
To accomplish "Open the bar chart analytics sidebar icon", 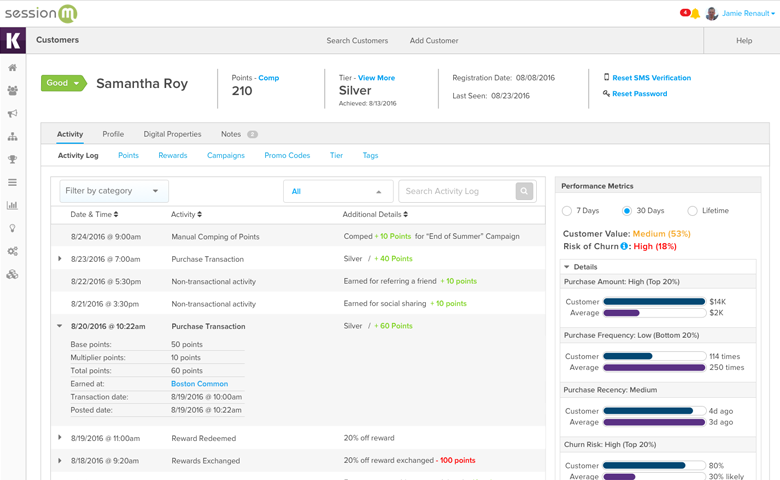I will (x=13, y=205).
